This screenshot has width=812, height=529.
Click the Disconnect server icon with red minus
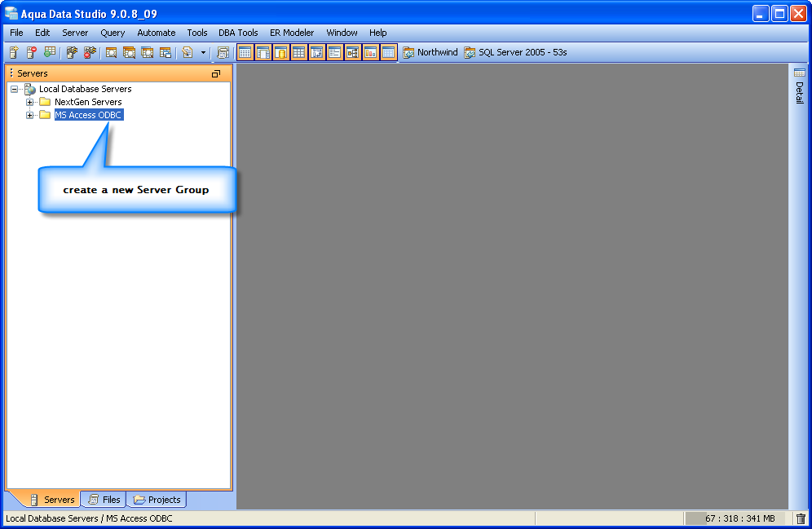90,52
